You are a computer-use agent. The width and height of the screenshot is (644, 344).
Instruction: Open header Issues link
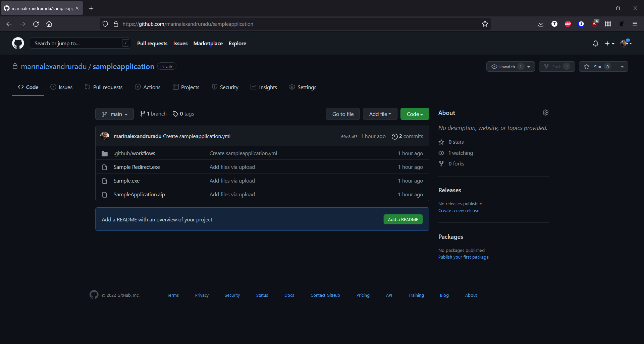pos(180,44)
